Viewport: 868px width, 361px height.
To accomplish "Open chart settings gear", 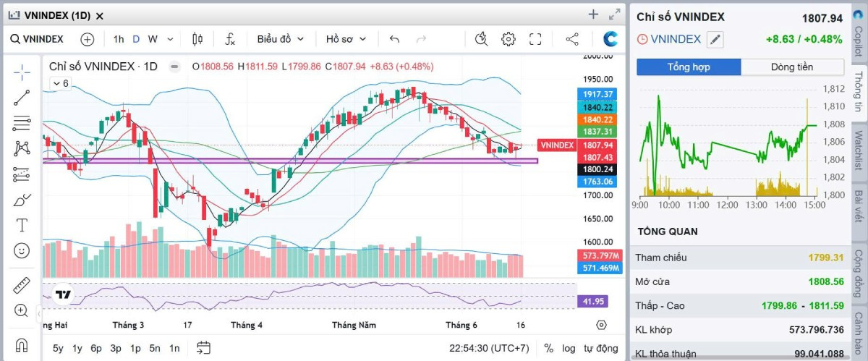I will tap(509, 39).
